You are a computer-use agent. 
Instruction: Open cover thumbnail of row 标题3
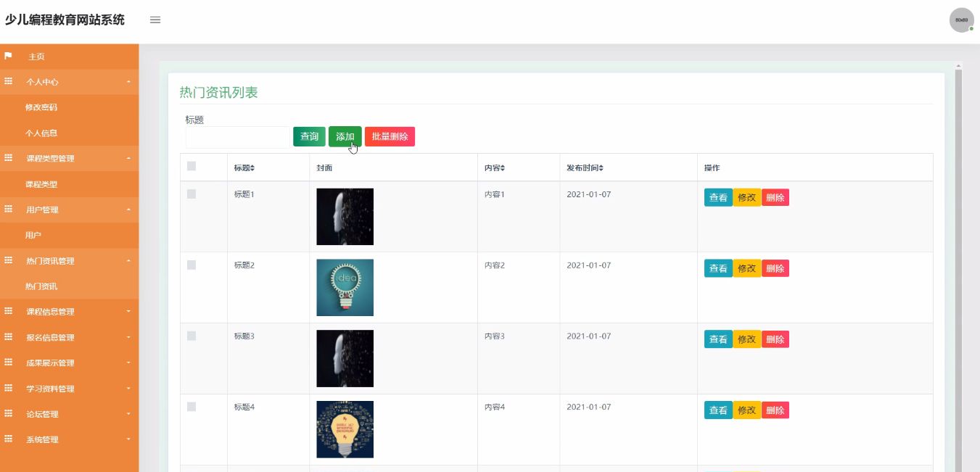(x=345, y=359)
